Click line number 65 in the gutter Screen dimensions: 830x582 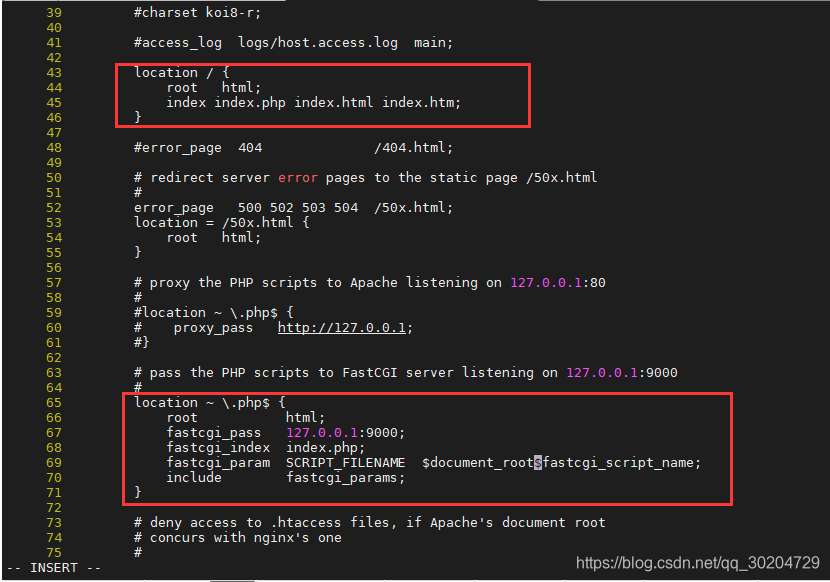[x=54, y=403]
